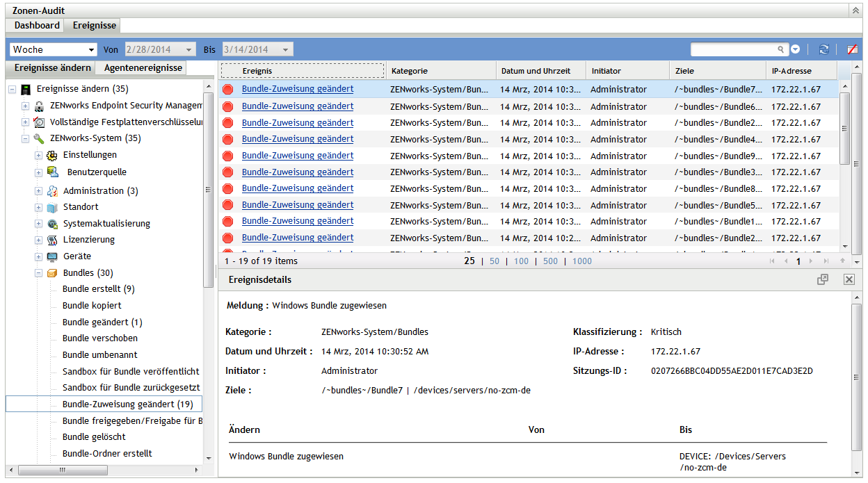Close the Ereignisdetails panel

[x=849, y=279]
